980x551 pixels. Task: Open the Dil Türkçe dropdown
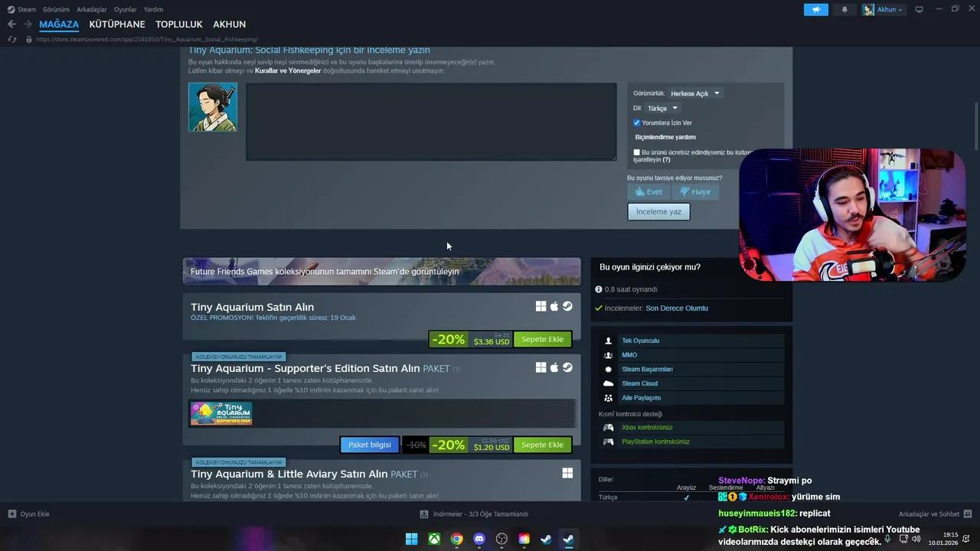pos(662,108)
